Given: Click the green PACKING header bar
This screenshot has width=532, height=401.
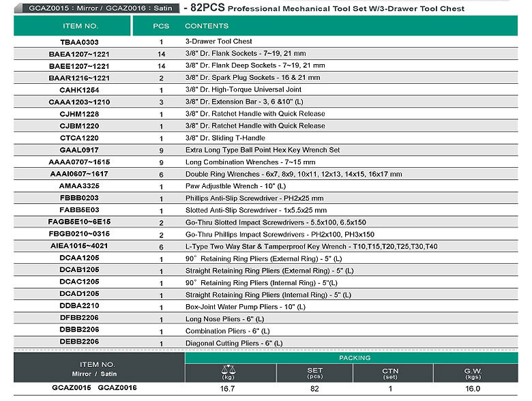Looking at the screenshot, I should click(x=351, y=358).
